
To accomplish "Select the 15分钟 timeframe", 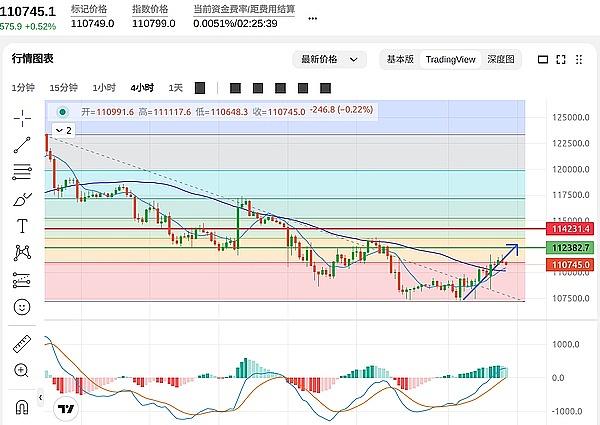I will pyautogui.click(x=64, y=87).
